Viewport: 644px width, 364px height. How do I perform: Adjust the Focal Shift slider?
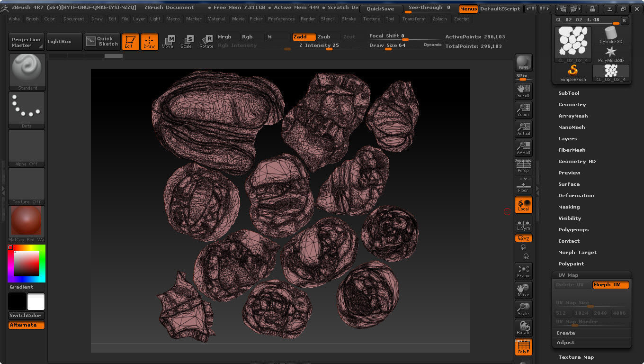(405, 36)
